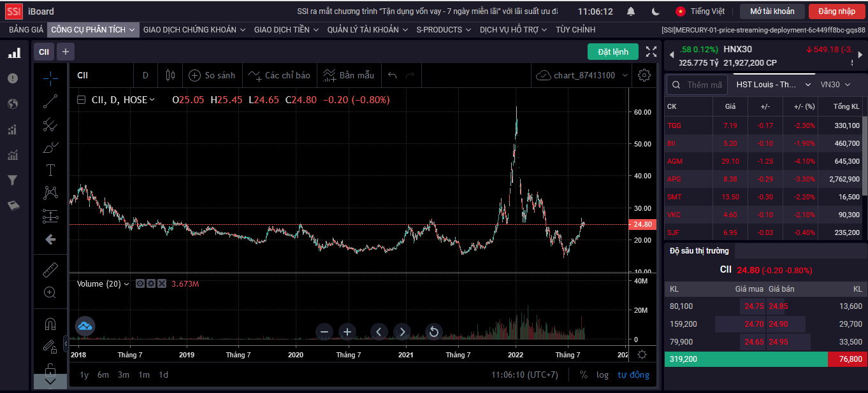
Task: Open chart settings gear icon
Action: point(644,75)
